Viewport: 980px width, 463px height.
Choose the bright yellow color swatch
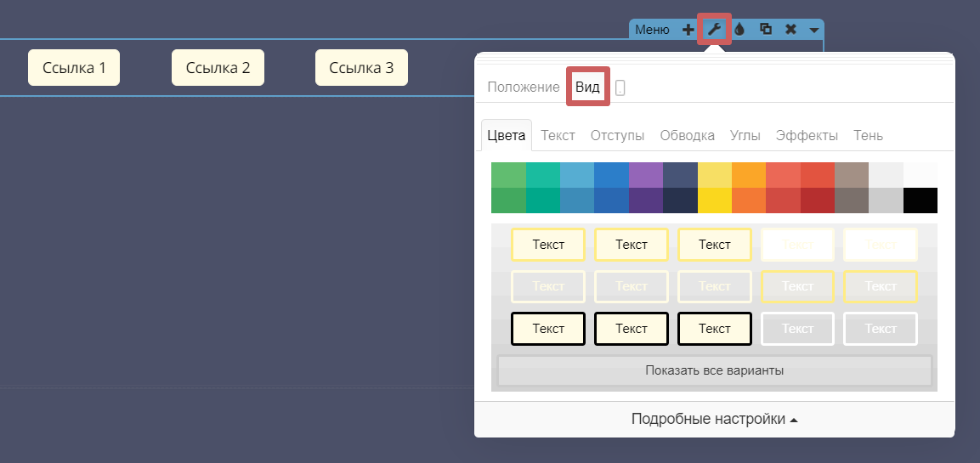(x=714, y=200)
